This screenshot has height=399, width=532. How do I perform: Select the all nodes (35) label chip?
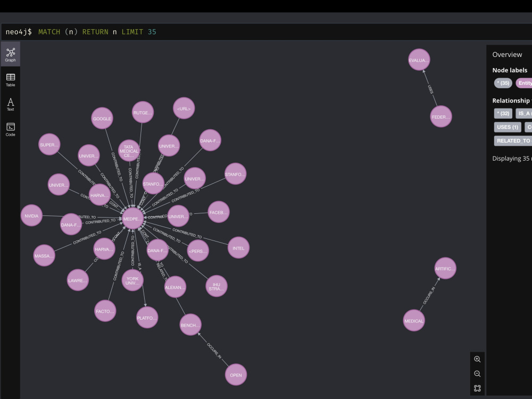[503, 83]
